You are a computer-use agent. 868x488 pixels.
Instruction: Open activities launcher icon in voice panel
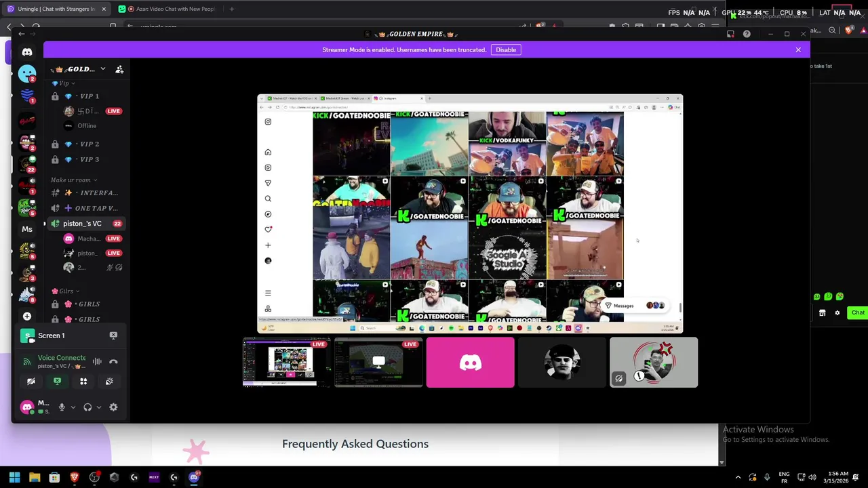pos(83,382)
